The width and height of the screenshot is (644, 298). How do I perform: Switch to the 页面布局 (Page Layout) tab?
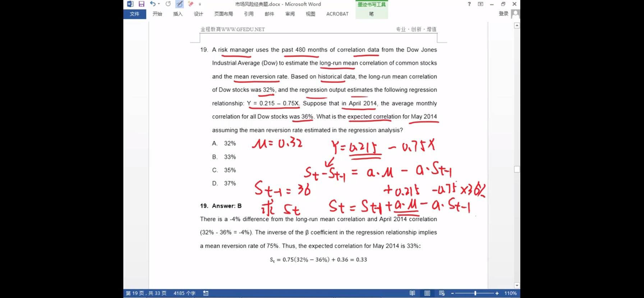(x=224, y=14)
